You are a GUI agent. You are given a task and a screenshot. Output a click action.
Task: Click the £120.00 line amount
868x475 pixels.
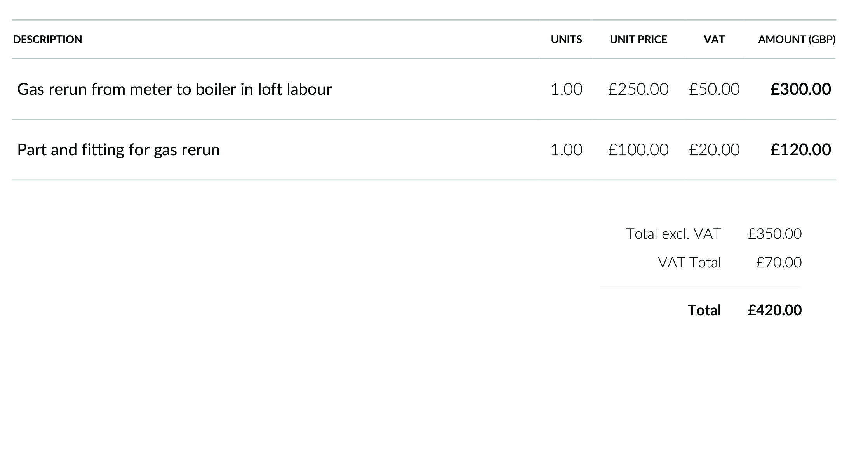800,150
